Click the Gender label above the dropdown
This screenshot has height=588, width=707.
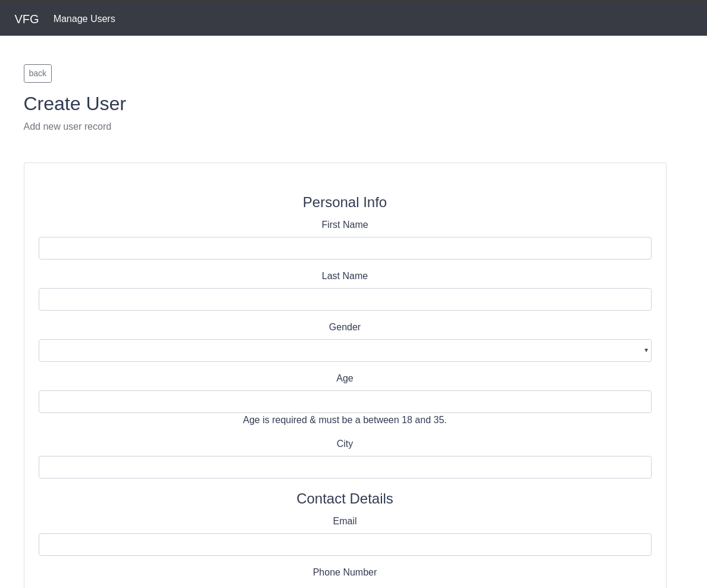click(345, 327)
